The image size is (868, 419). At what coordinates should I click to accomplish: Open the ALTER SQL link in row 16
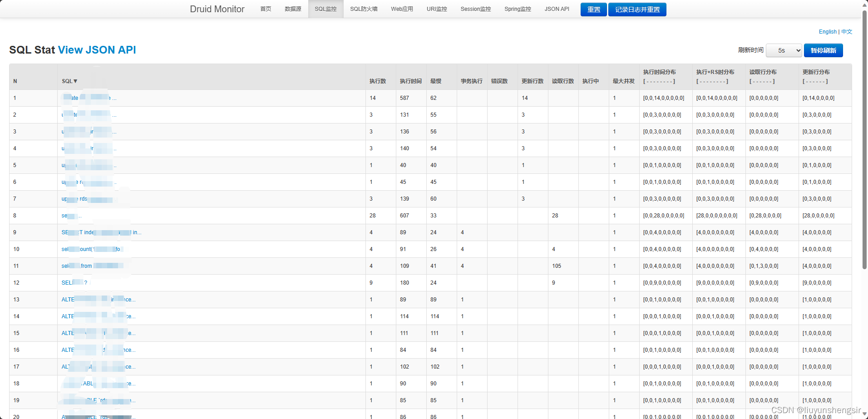(x=99, y=350)
